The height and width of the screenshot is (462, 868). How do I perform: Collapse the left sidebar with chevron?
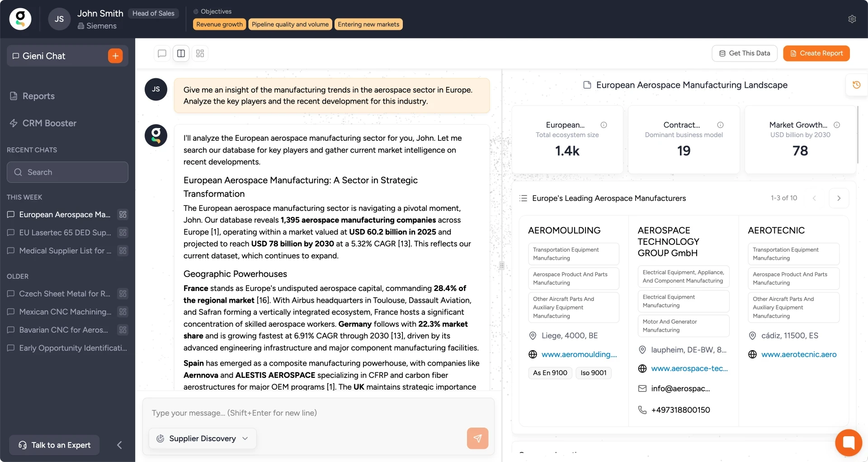(119, 445)
